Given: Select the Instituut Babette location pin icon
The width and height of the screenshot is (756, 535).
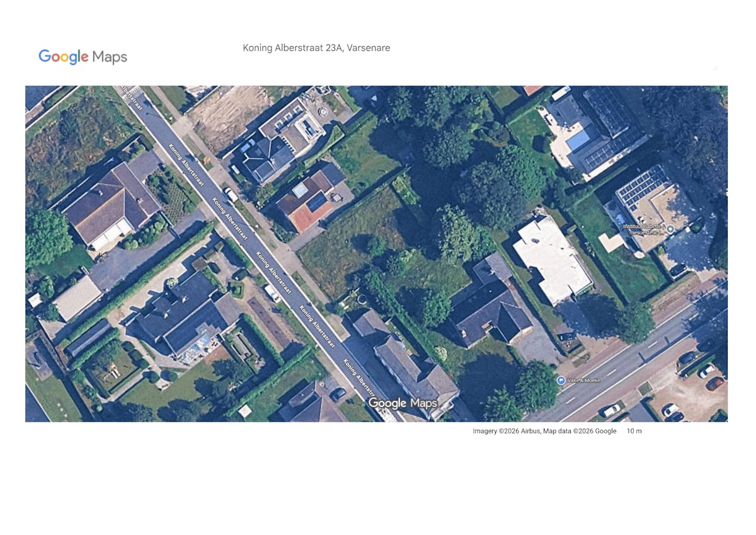Looking at the screenshot, I should point(670,229).
